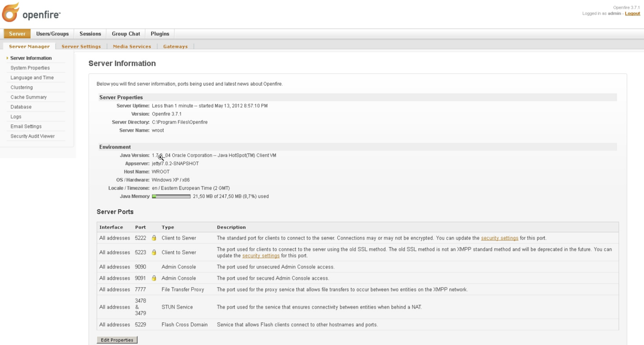The height and width of the screenshot is (345, 644).
Task: Click the lock icon beside port 9091
Action: 154,278
